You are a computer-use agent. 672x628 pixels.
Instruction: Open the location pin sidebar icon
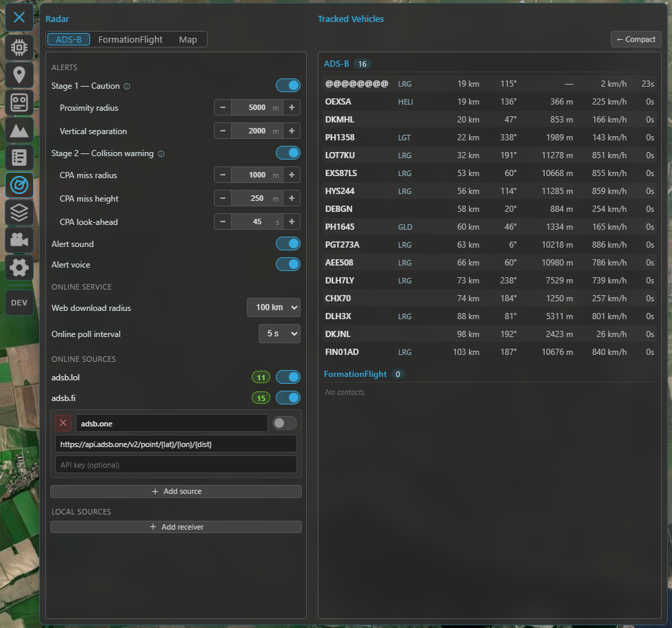point(19,75)
